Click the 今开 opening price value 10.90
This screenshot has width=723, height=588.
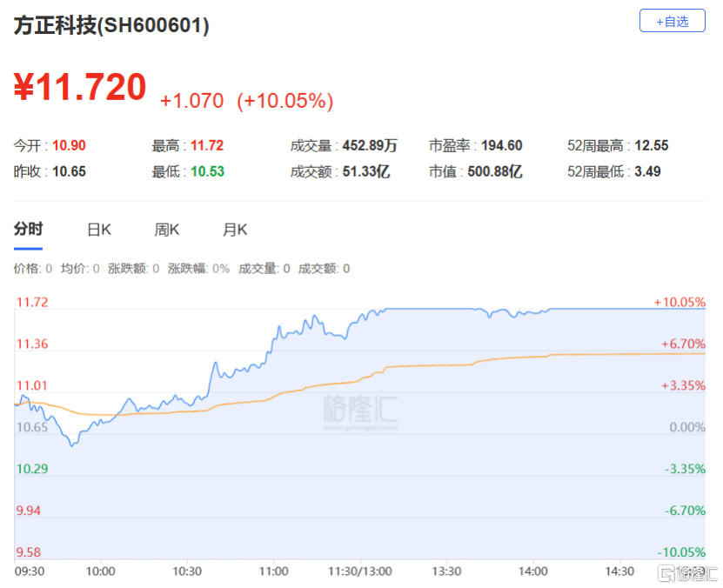pos(69,146)
